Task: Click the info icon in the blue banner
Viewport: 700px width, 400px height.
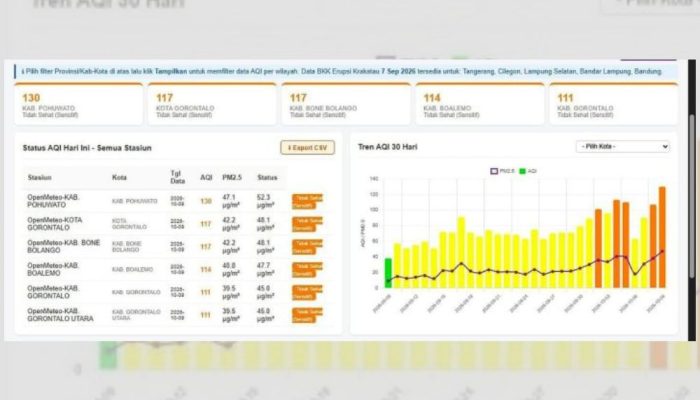Action: coord(23,71)
